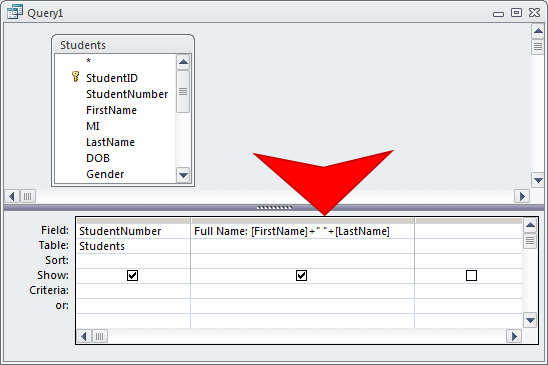Click upper pane horizontal scroll left arrow
Viewport: 548px width, 365px height.
coord(12,196)
